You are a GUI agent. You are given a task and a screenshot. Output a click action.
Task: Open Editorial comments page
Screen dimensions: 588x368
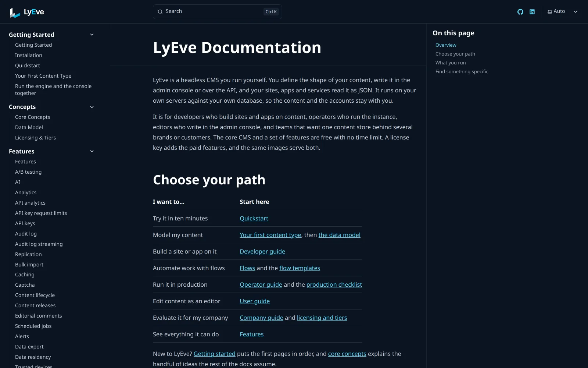pyautogui.click(x=39, y=316)
